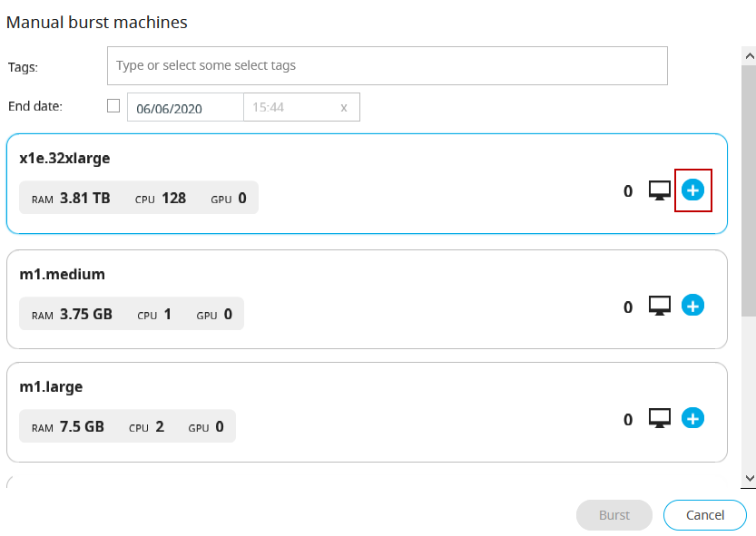Click the scrollbar down arrow
The height and width of the screenshot is (536, 756).
(749, 478)
